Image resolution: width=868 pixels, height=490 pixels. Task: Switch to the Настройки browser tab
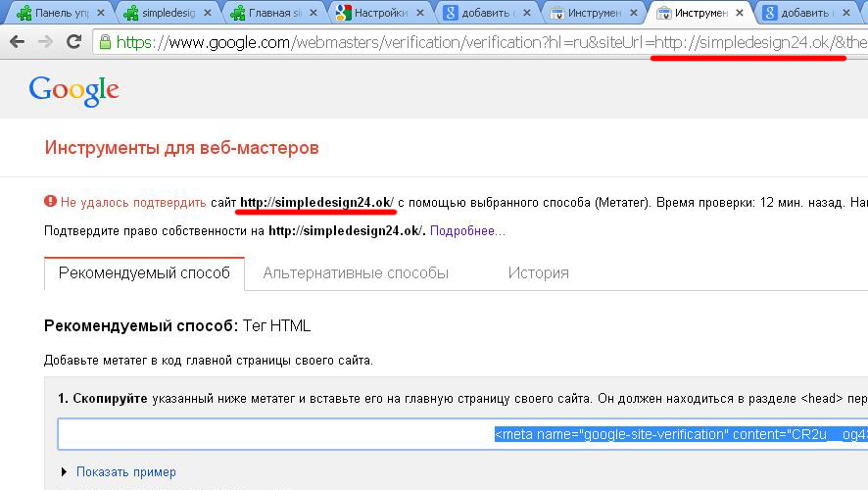(380, 13)
